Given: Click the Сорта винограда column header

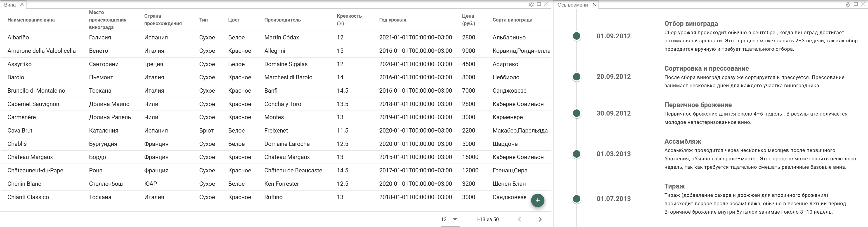Looking at the screenshot, I should pyautogui.click(x=513, y=20).
